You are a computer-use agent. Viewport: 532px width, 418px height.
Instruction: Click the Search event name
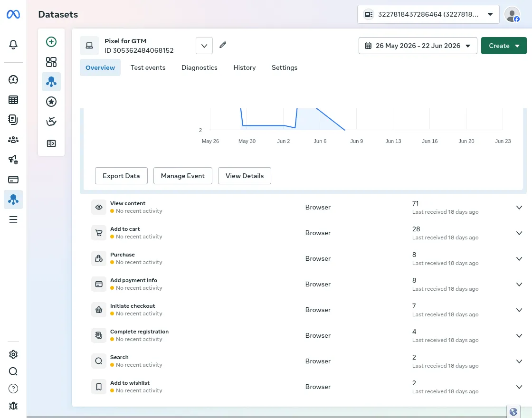pyautogui.click(x=119, y=357)
